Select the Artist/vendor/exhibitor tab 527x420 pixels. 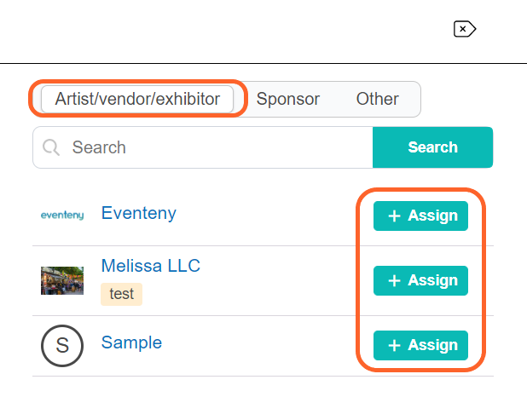click(137, 99)
